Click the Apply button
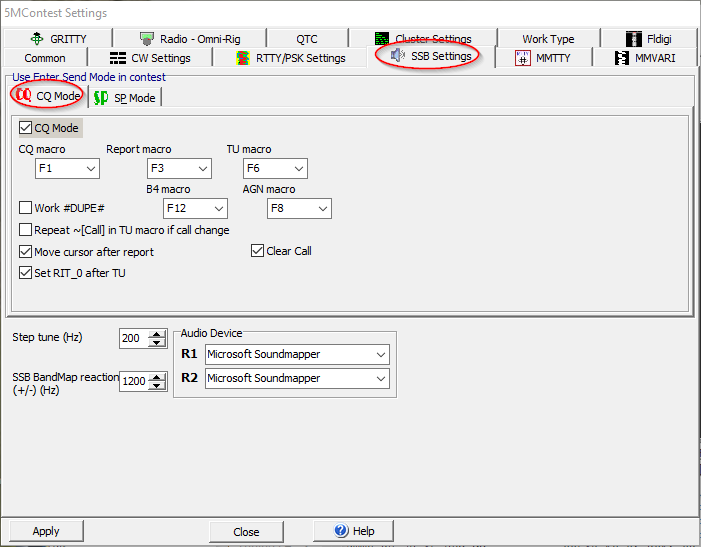The image size is (701, 547). (46, 531)
